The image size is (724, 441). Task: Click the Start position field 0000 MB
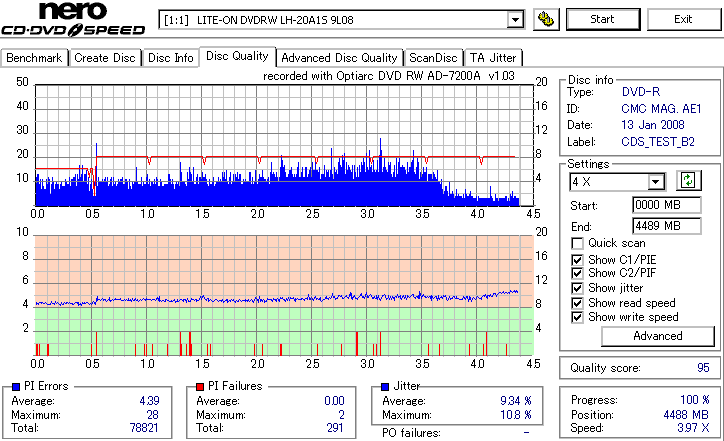[666, 205]
